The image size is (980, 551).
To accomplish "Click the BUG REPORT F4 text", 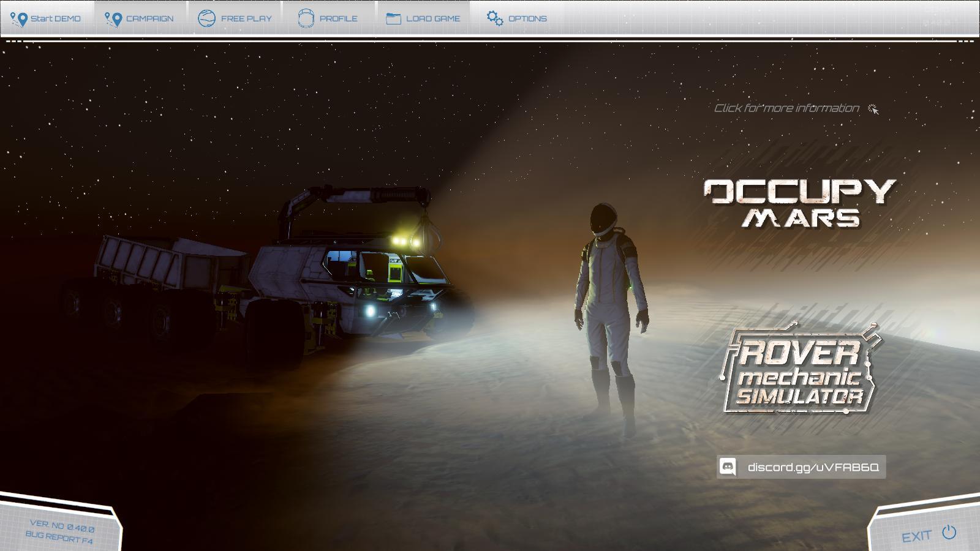I will (x=59, y=538).
